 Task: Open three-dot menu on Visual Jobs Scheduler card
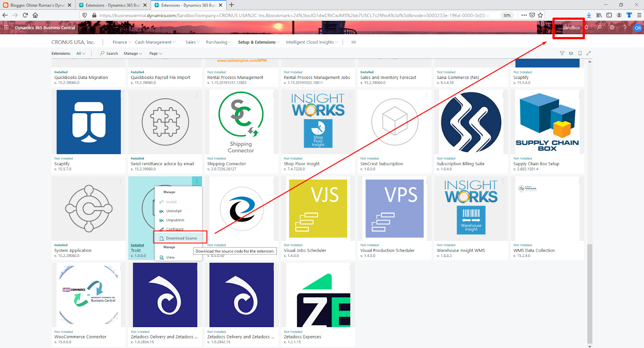[350, 182]
